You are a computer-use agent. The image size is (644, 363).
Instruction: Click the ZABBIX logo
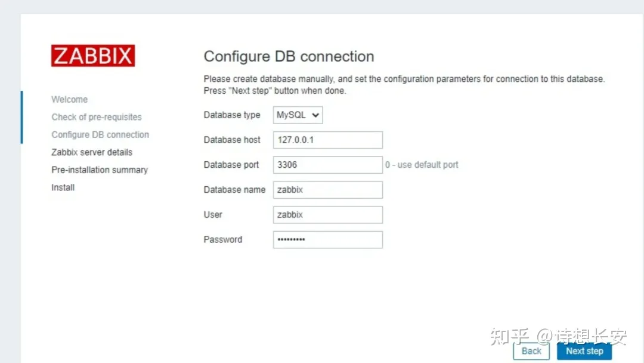[93, 56]
